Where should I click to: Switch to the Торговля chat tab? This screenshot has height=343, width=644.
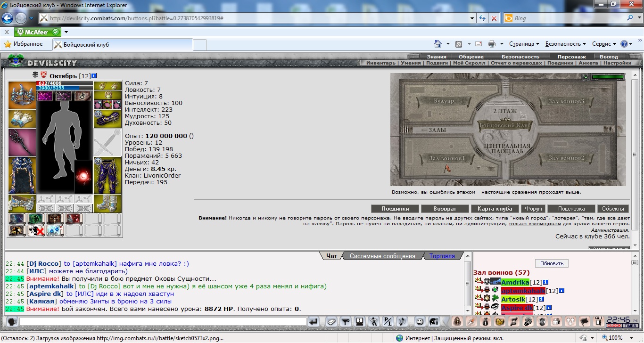click(442, 256)
